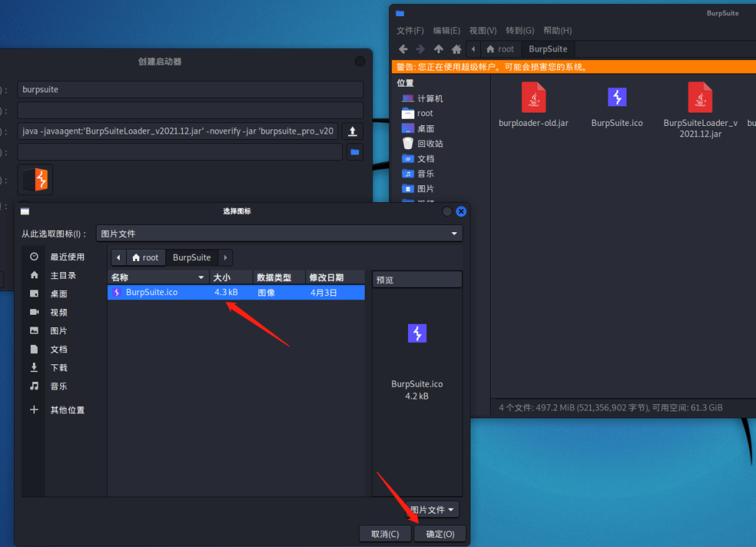Click the left path-scroll arrow in the file manager
Screen dimensions: 756x547
[473, 49]
